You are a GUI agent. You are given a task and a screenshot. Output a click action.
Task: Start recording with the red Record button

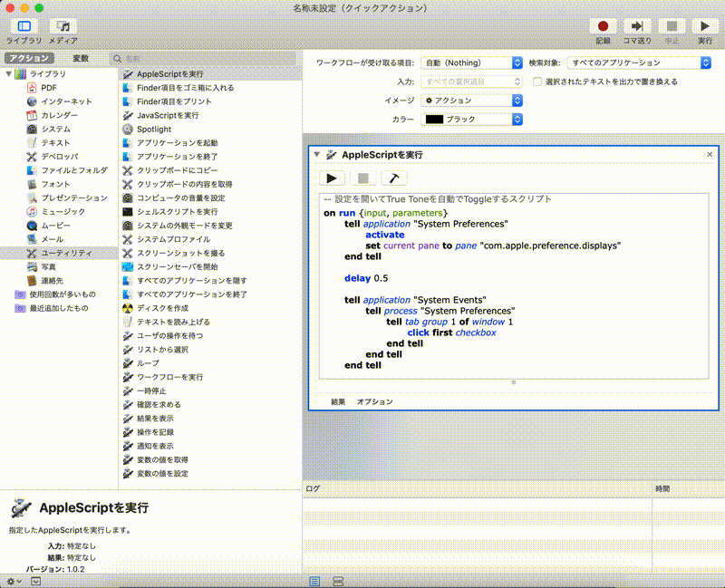[x=603, y=26]
